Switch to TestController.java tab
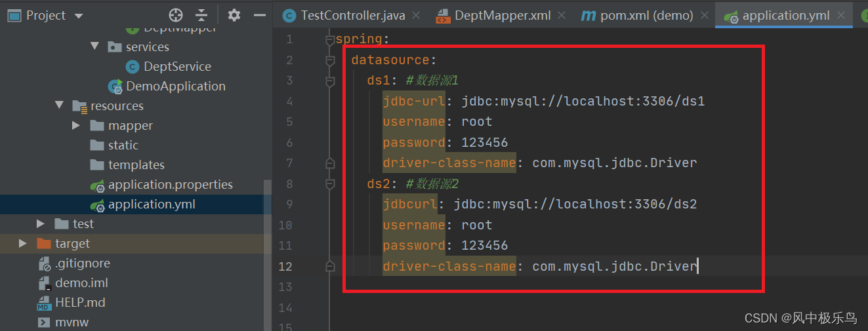 353,15
